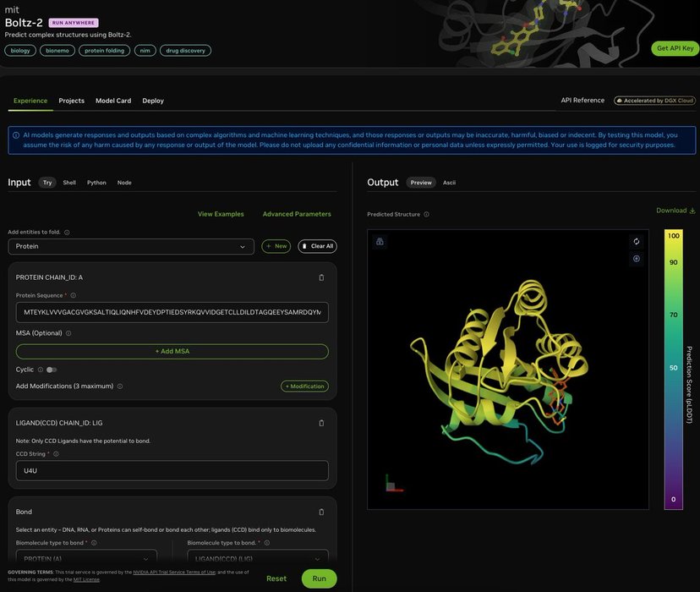Select the Node input tab
The height and width of the screenshot is (592, 700).
click(124, 183)
